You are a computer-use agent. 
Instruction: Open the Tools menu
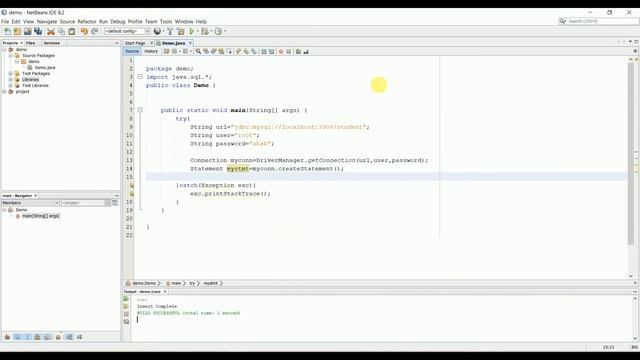click(x=166, y=22)
